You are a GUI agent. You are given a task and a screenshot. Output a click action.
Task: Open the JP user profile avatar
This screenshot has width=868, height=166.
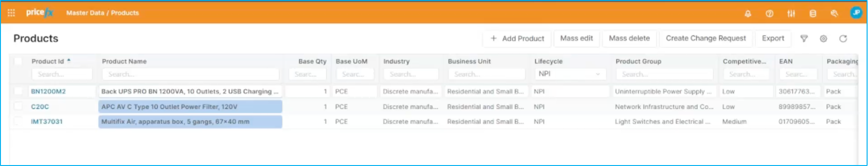(856, 13)
